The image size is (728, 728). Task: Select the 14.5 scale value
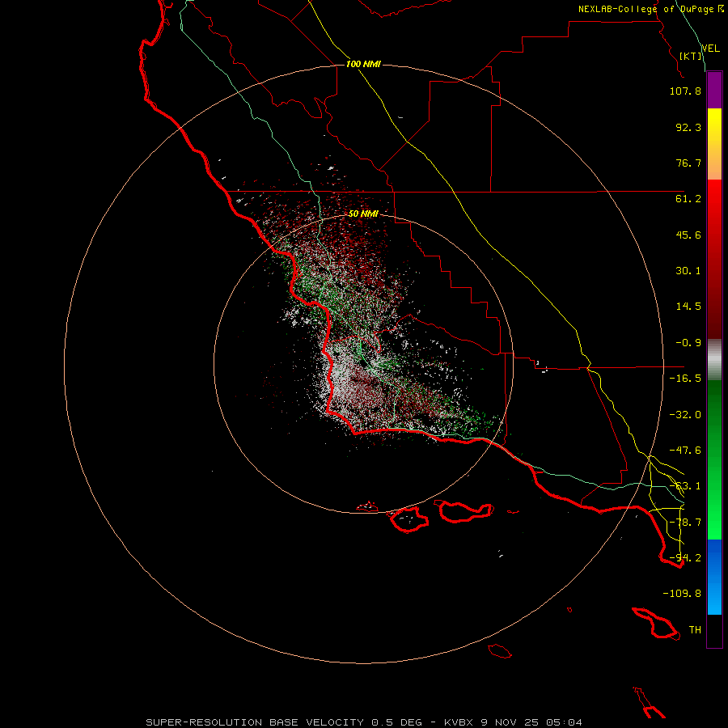(688, 307)
